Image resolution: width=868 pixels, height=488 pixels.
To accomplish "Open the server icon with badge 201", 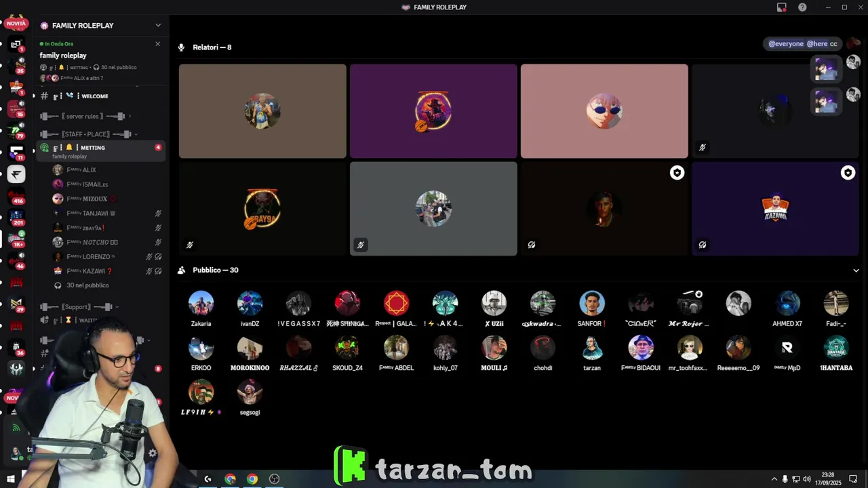I will pyautogui.click(x=16, y=218).
